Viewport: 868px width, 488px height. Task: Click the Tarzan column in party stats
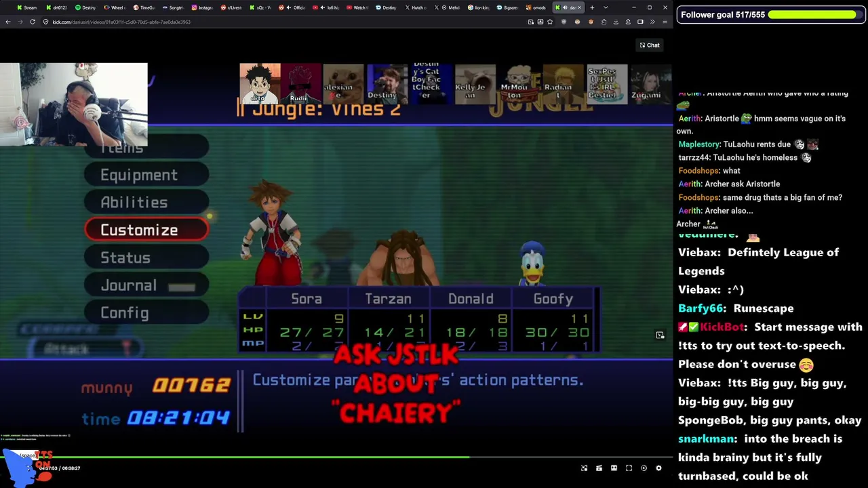click(389, 320)
